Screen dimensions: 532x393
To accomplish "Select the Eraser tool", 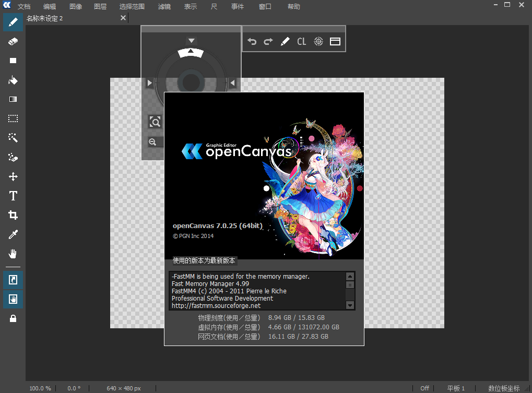I will (x=13, y=41).
